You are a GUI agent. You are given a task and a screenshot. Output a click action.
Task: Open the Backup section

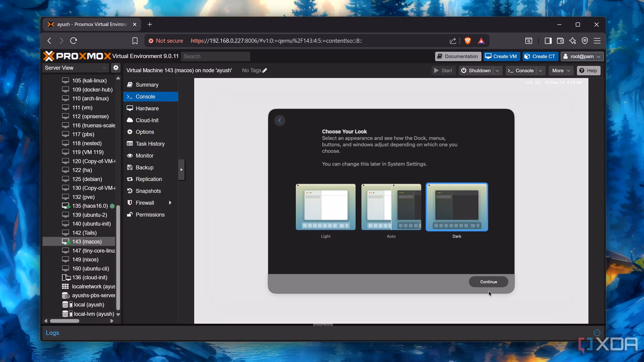click(x=151, y=167)
